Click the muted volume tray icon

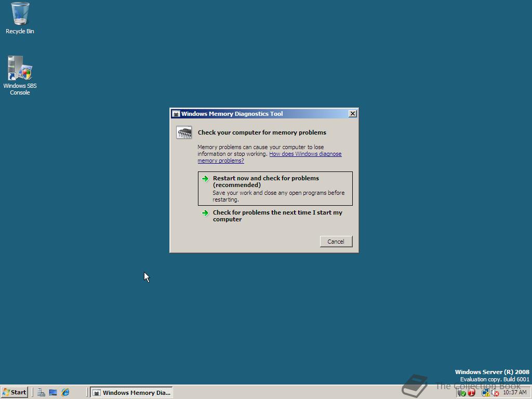click(495, 393)
